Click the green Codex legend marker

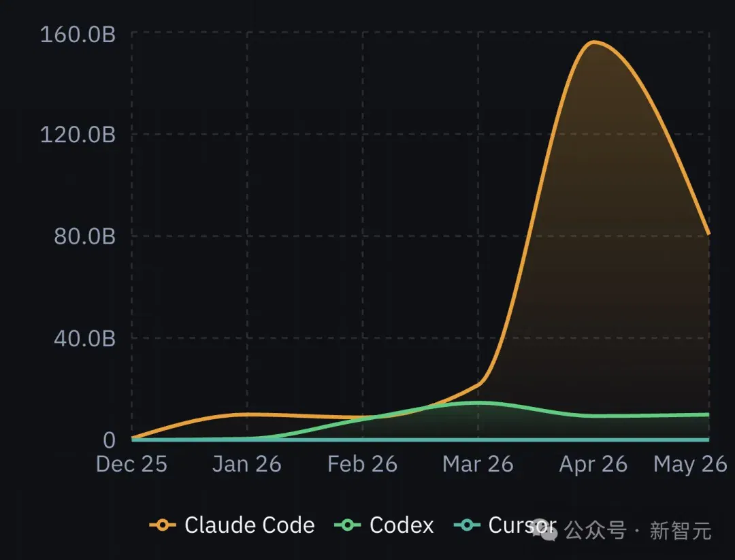pyautogui.click(x=347, y=525)
